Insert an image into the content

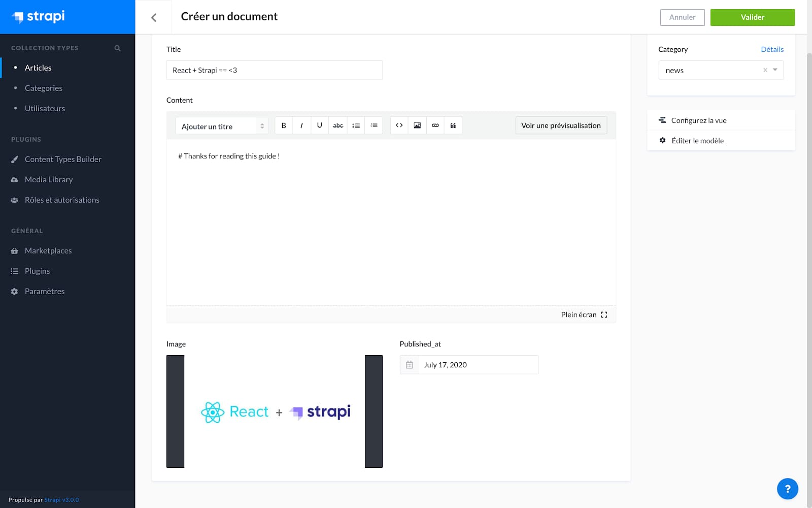pos(417,125)
